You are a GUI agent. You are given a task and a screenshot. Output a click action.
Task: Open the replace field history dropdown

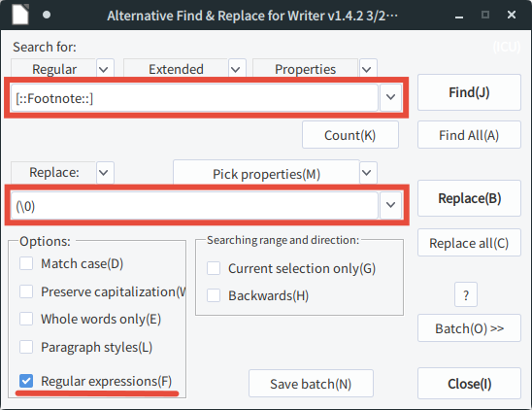[x=391, y=205]
